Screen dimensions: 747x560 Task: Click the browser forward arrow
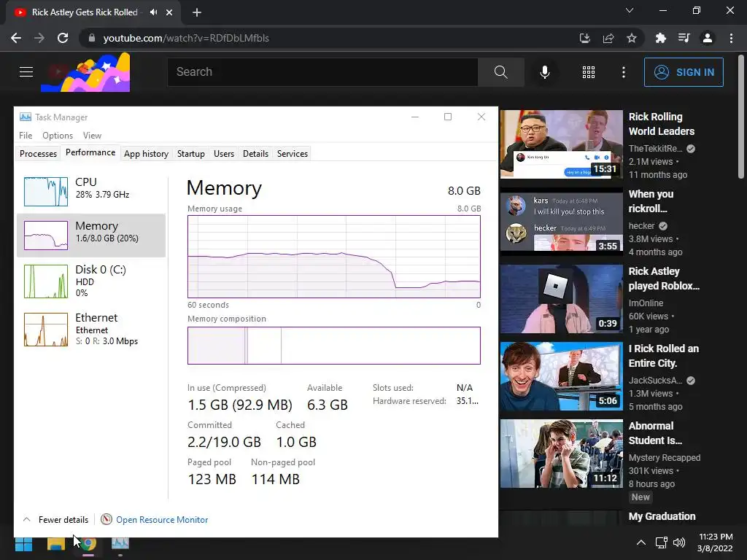pos(39,38)
